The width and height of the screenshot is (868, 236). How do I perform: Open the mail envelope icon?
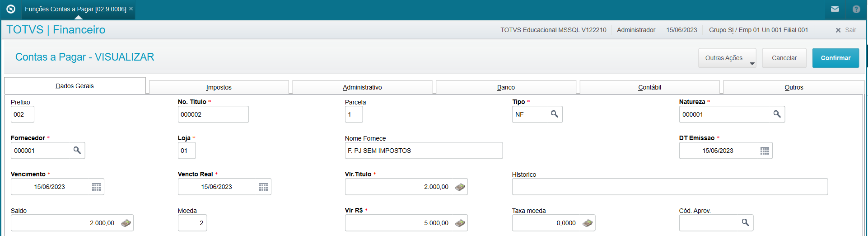(835, 9)
